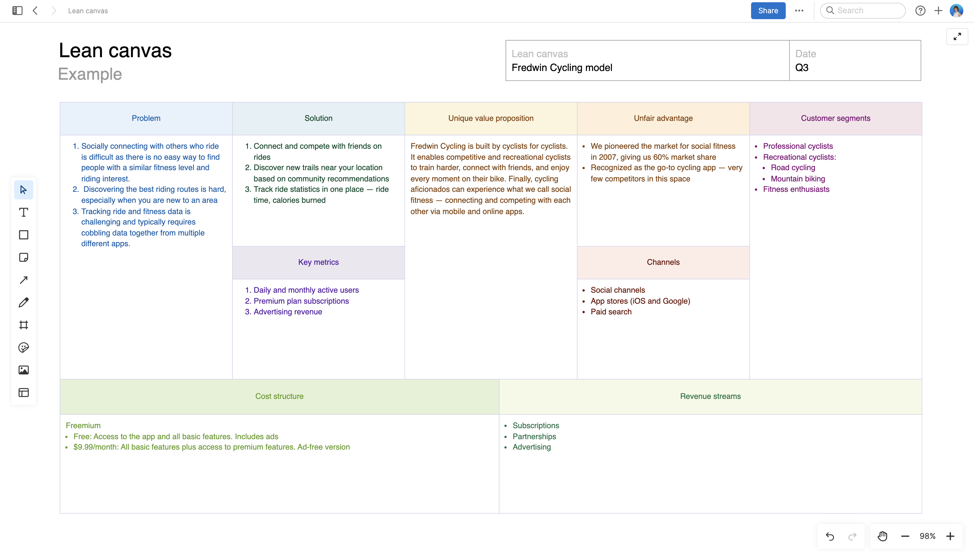
Task: Navigate back with the back arrow
Action: coord(35,10)
